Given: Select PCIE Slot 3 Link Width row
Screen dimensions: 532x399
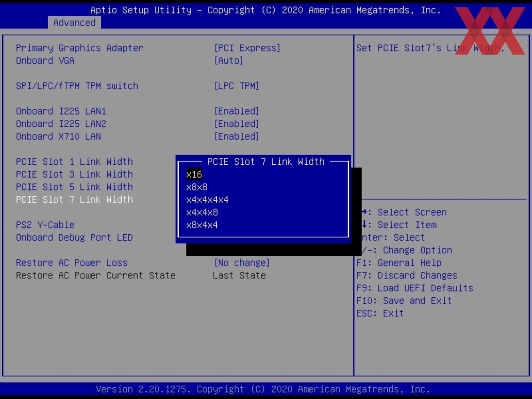Looking at the screenshot, I should [74, 174].
